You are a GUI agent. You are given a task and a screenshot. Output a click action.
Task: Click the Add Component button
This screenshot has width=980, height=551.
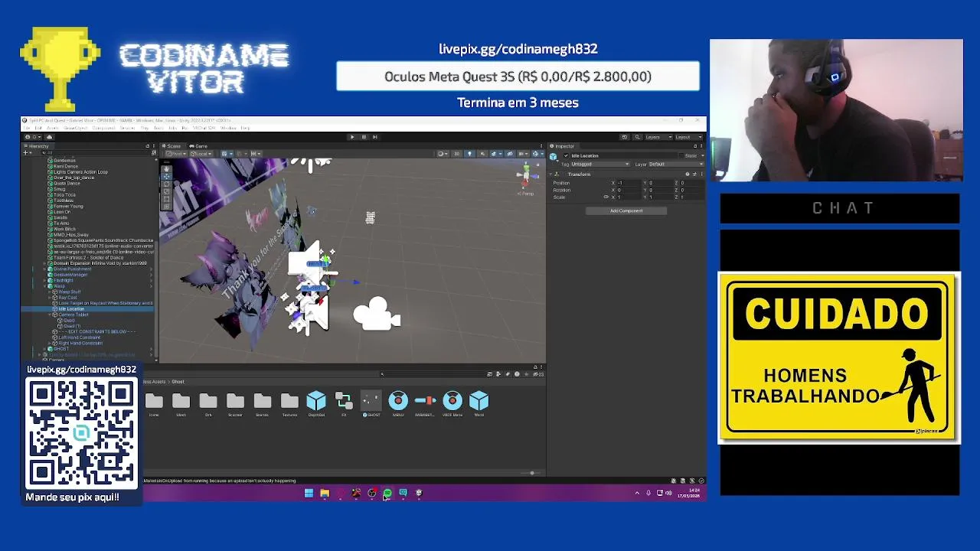coord(626,210)
